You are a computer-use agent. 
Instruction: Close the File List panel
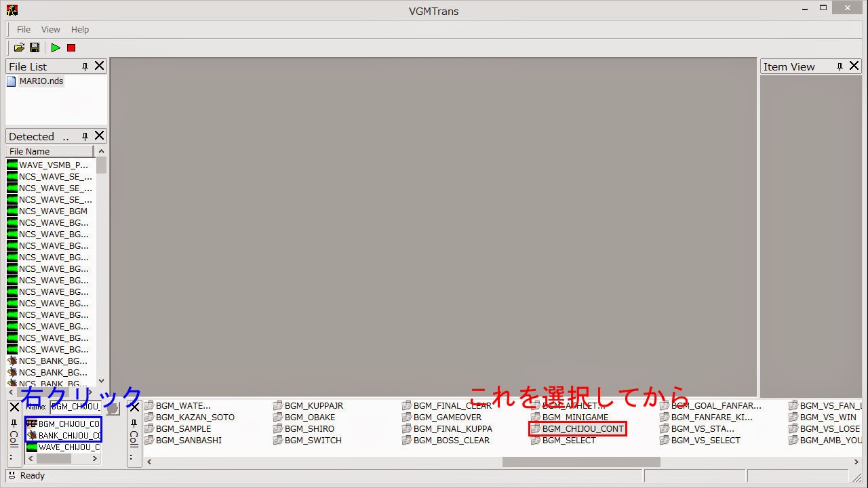100,66
